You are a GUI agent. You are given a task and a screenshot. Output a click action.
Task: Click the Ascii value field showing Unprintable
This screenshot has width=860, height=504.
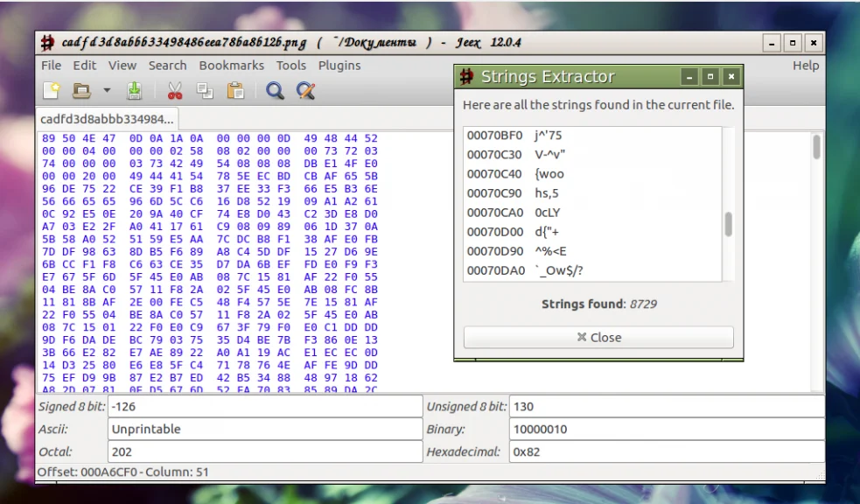[x=265, y=429]
